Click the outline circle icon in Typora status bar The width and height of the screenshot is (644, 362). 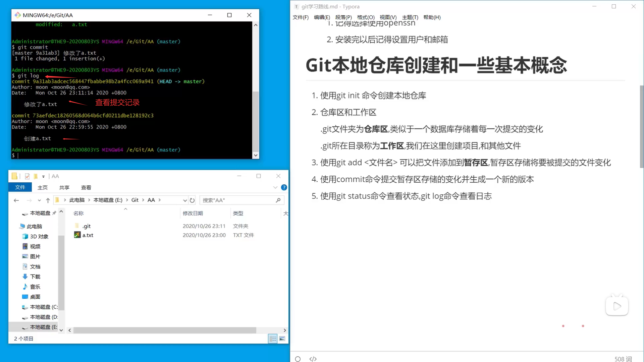click(x=298, y=359)
